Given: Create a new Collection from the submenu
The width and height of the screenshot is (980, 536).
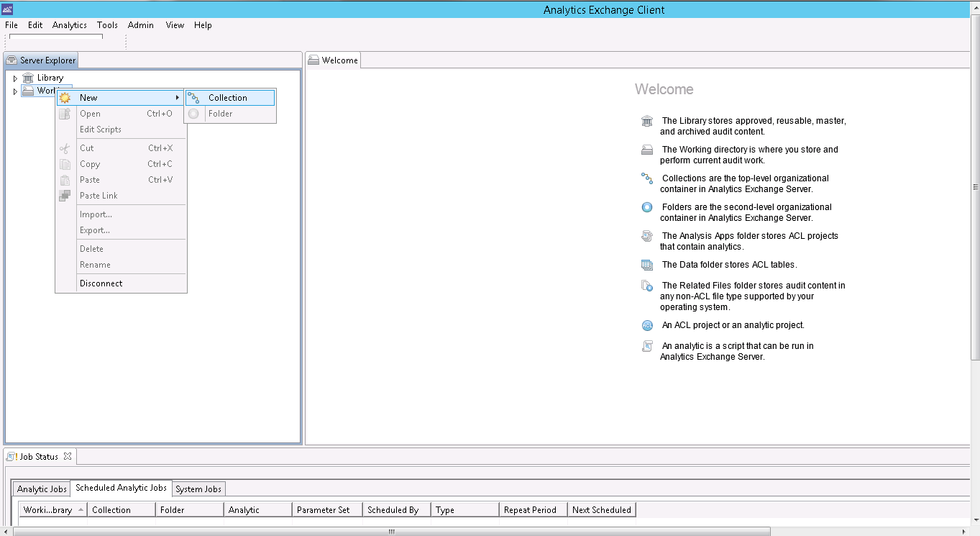Looking at the screenshot, I should point(230,98).
